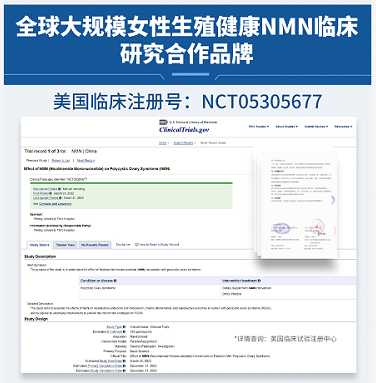Viewport: 376px width, 383px height.
Task: Open the Submit Studies dropdown menu
Action: (316, 127)
